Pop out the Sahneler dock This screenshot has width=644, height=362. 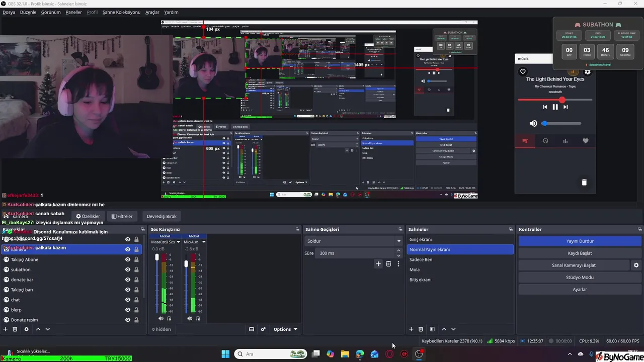click(512, 229)
